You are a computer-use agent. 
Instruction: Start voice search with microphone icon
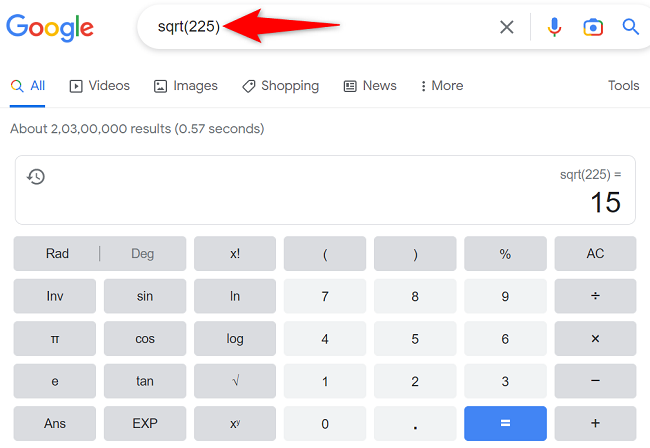point(555,27)
